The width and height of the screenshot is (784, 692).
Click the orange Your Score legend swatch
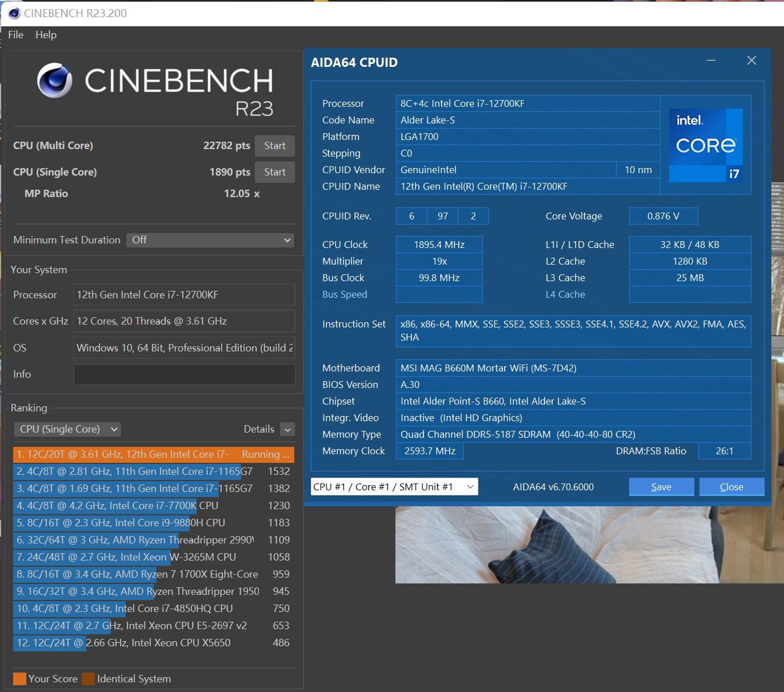pos(19,679)
